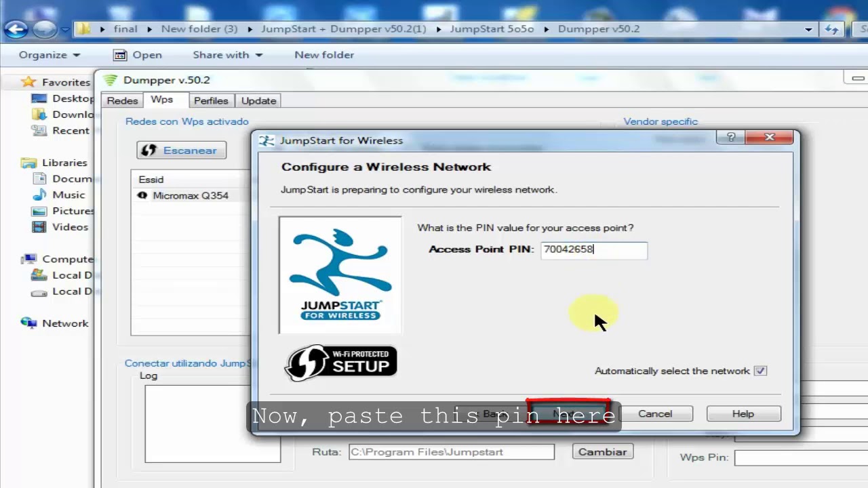Click the Wps Pin input field
This screenshot has height=488, width=868.
tap(802, 458)
